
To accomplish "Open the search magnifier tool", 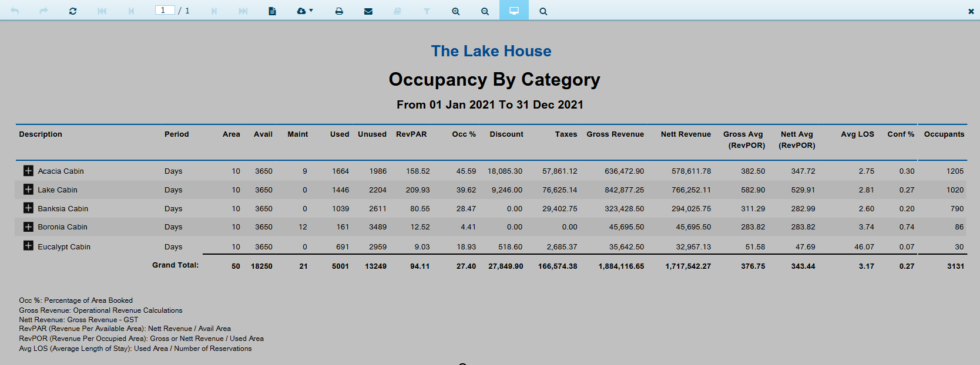I will (x=543, y=11).
